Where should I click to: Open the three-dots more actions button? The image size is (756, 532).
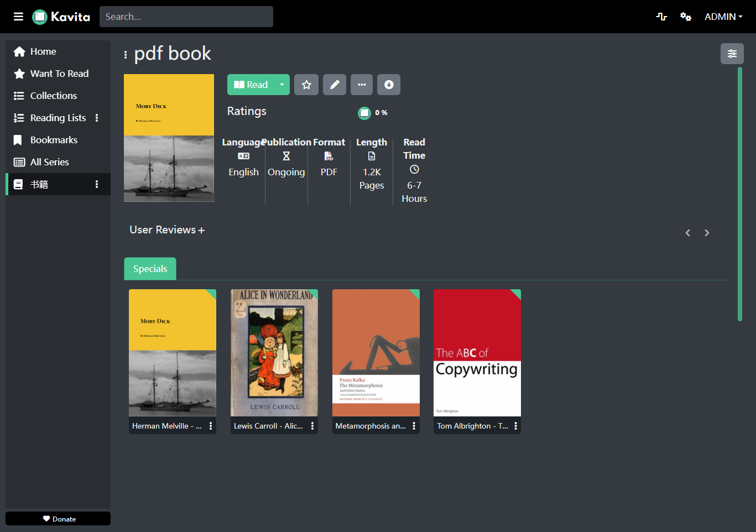[362, 85]
